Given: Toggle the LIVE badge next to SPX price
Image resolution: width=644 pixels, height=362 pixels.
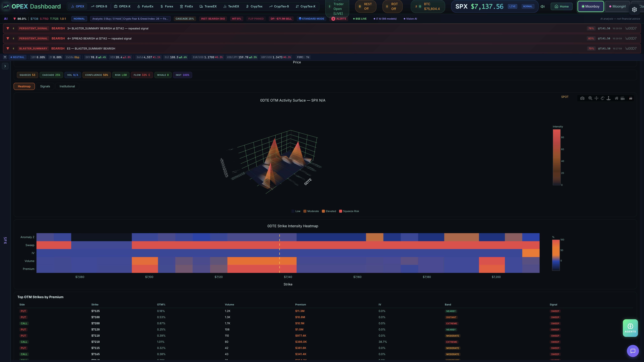Looking at the screenshot, I should click(512, 7).
